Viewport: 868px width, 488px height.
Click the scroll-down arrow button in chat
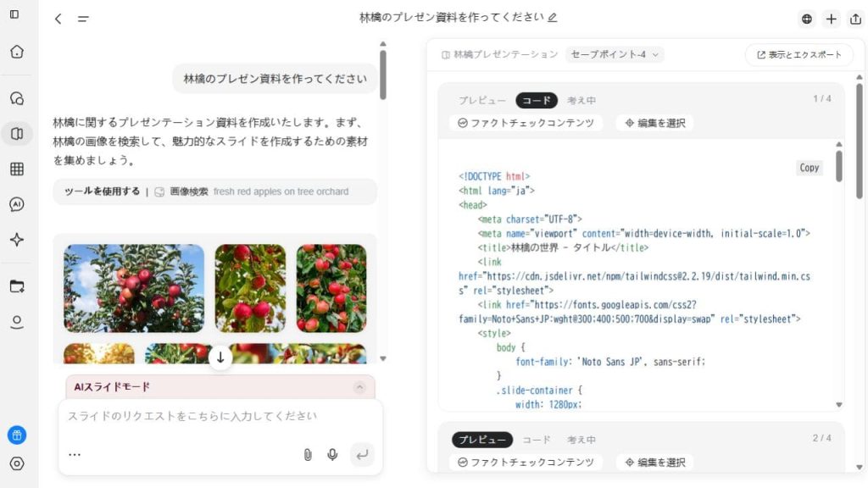[220, 358]
